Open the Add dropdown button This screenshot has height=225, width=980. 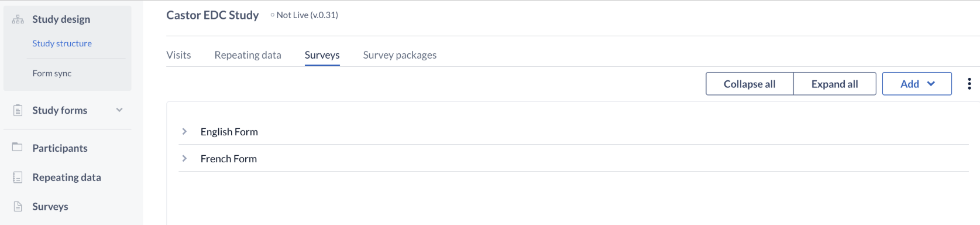pos(917,84)
